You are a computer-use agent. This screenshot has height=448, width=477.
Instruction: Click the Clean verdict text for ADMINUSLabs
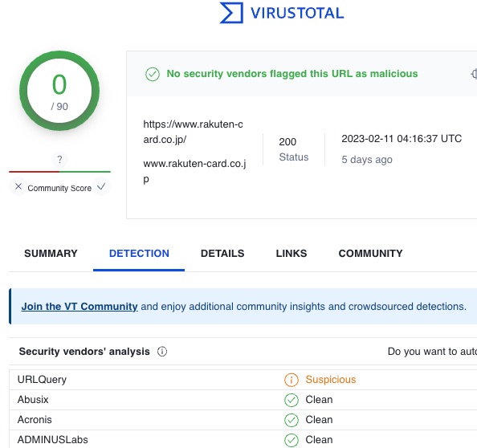319,440
